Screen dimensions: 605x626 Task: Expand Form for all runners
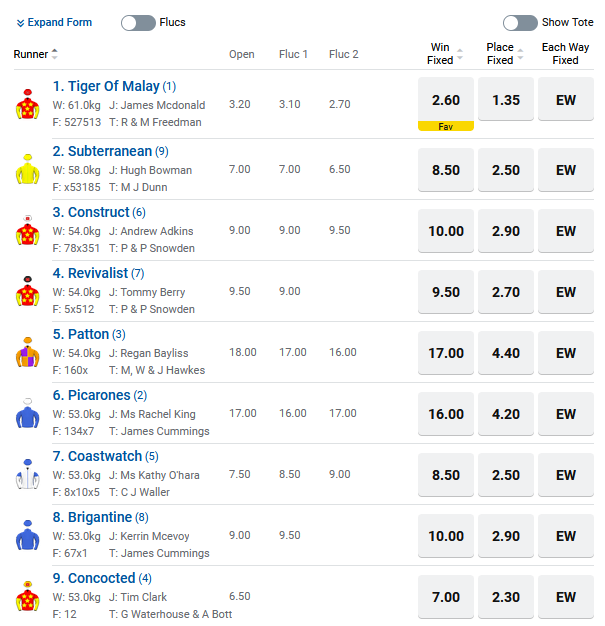pos(55,23)
